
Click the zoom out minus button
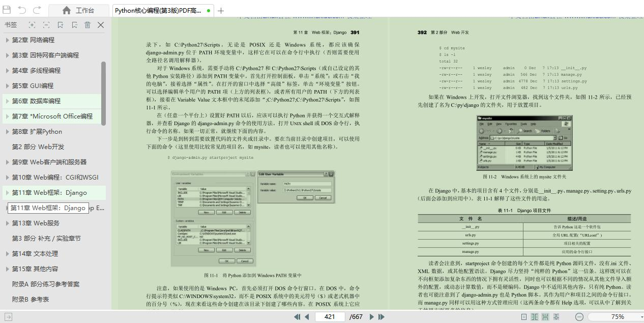tap(579, 316)
